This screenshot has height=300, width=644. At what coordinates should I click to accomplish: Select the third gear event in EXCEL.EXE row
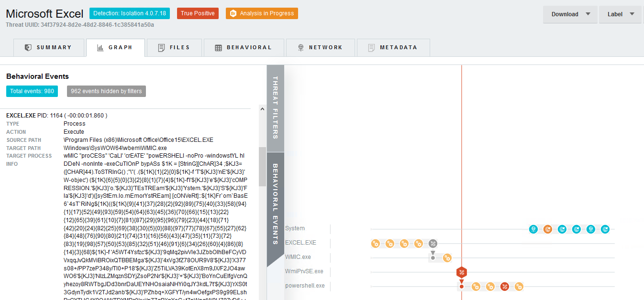tap(404, 244)
